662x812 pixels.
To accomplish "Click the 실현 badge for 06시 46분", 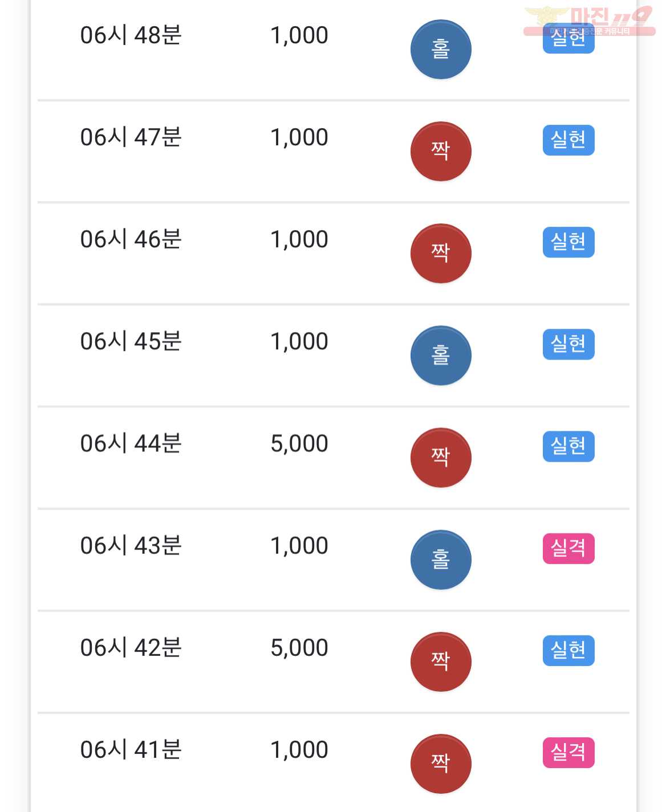I will pyautogui.click(x=568, y=242).
